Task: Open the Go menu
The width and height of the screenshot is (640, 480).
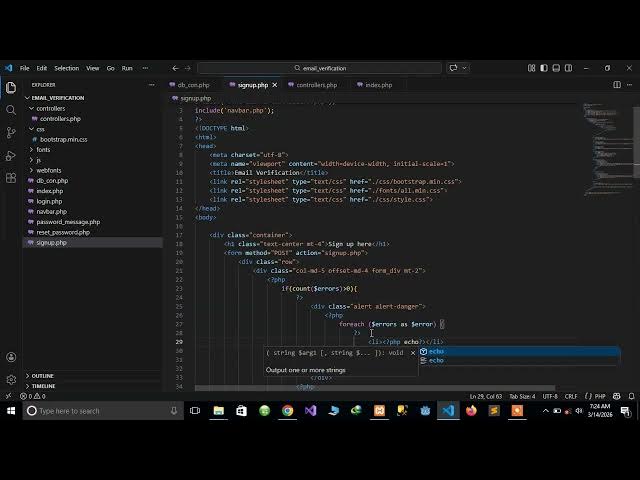Action: point(111,68)
